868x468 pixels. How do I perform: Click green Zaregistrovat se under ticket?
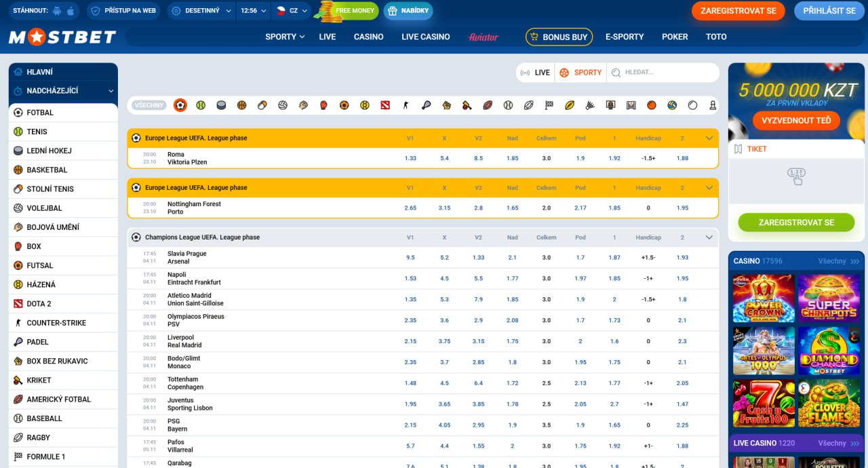796,222
